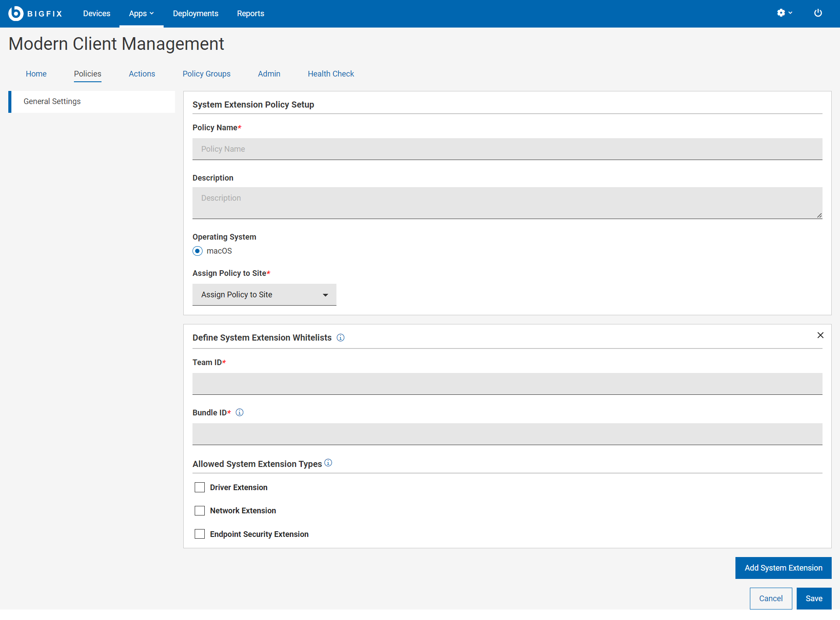Click info icon next to Allowed System Extension Types
The height and width of the screenshot is (620, 840).
328,463
